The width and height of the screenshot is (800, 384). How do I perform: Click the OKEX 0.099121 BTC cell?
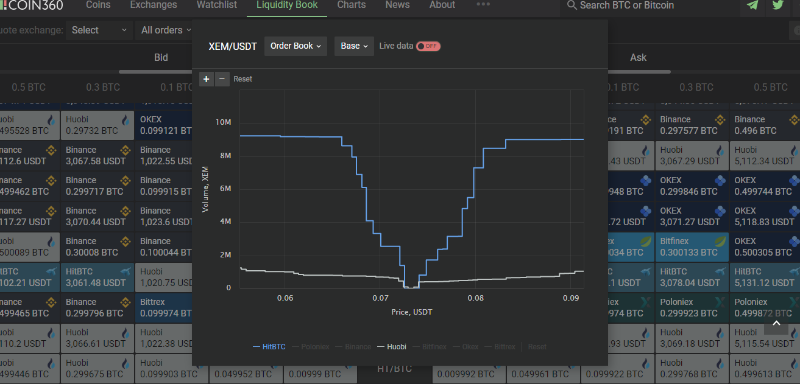point(163,125)
